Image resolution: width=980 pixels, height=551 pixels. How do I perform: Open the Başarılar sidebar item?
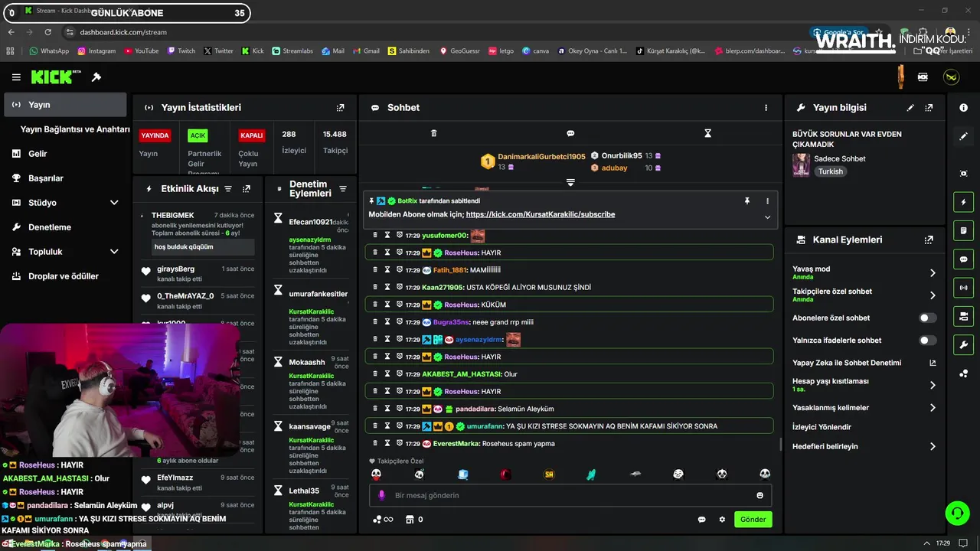coord(65,178)
